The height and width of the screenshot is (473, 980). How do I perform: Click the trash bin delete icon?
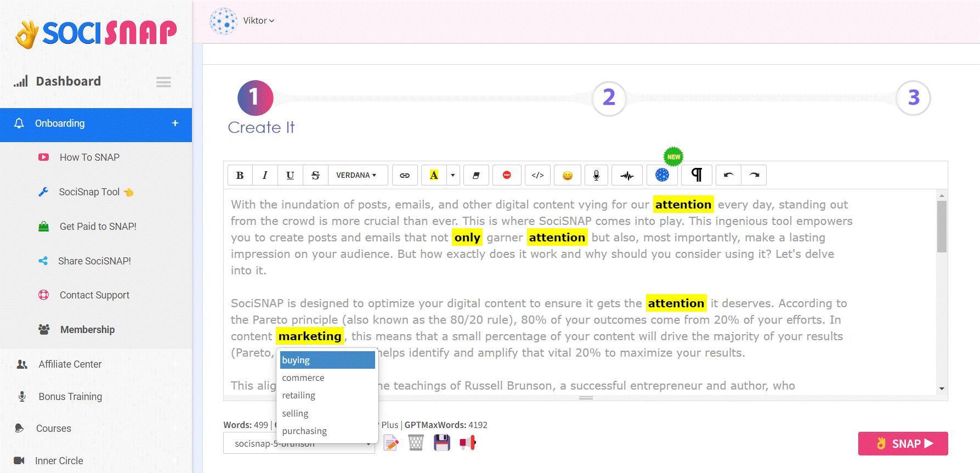pyautogui.click(x=416, y=442)
